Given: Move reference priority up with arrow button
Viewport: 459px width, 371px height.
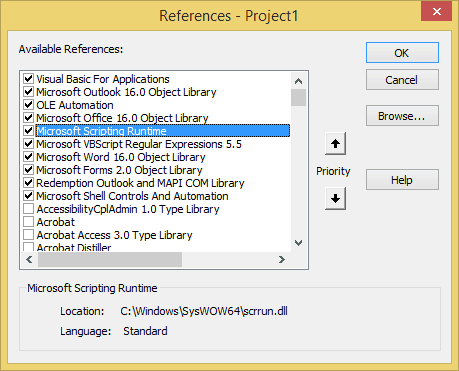Looking at the screenshot, I should (x=335, y=144).
